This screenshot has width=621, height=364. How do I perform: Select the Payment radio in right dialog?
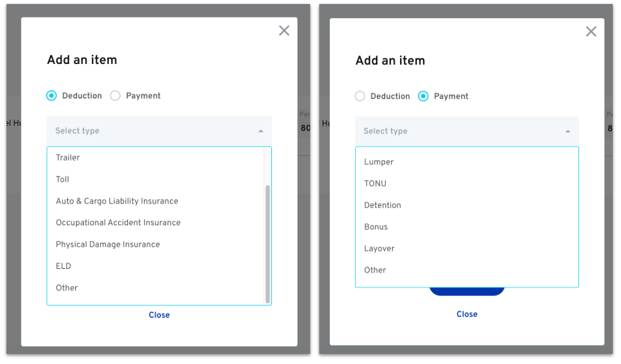click(423, 96)
